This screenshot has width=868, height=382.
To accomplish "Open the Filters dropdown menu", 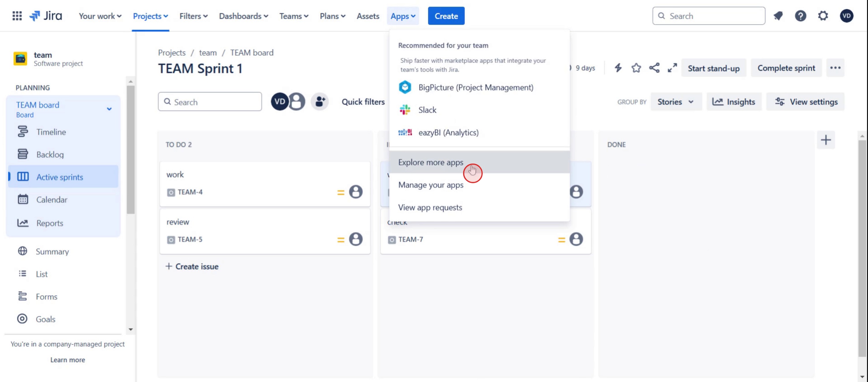I will coord(193,16).
